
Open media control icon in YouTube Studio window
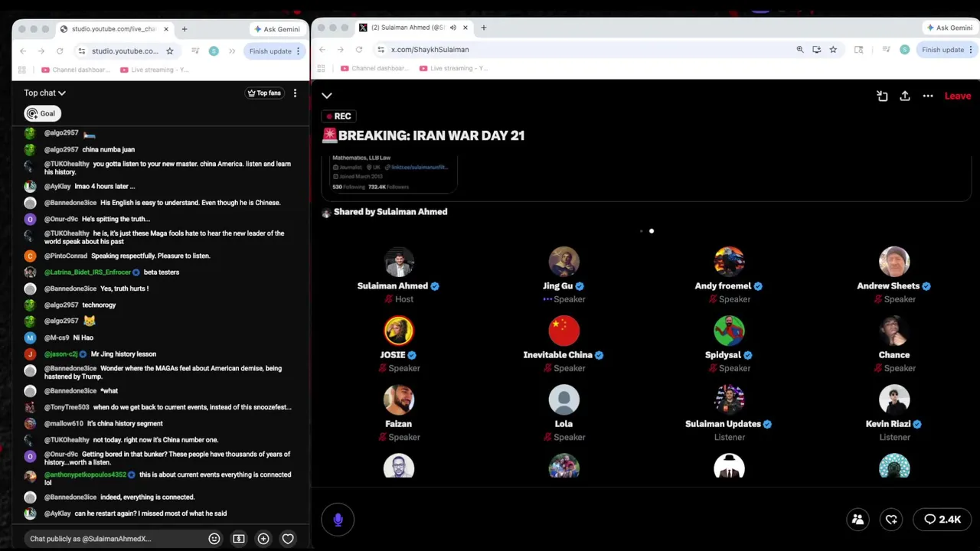click(x=195, y=51)
